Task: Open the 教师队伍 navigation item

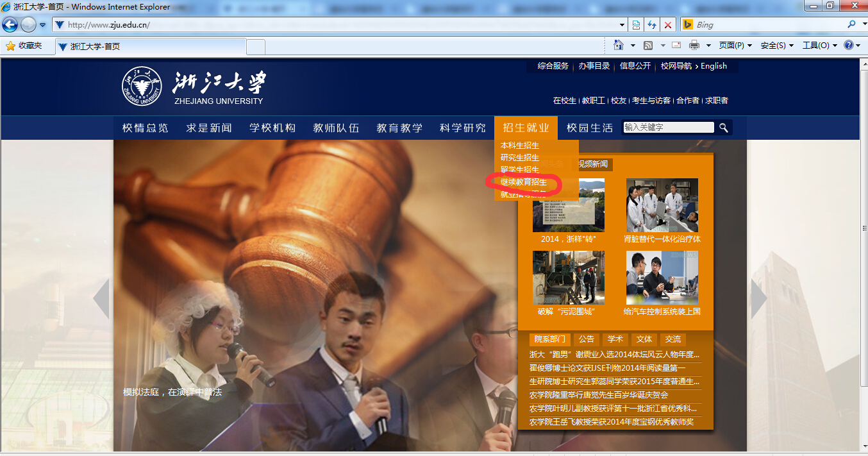Action: tap(336, 128)
